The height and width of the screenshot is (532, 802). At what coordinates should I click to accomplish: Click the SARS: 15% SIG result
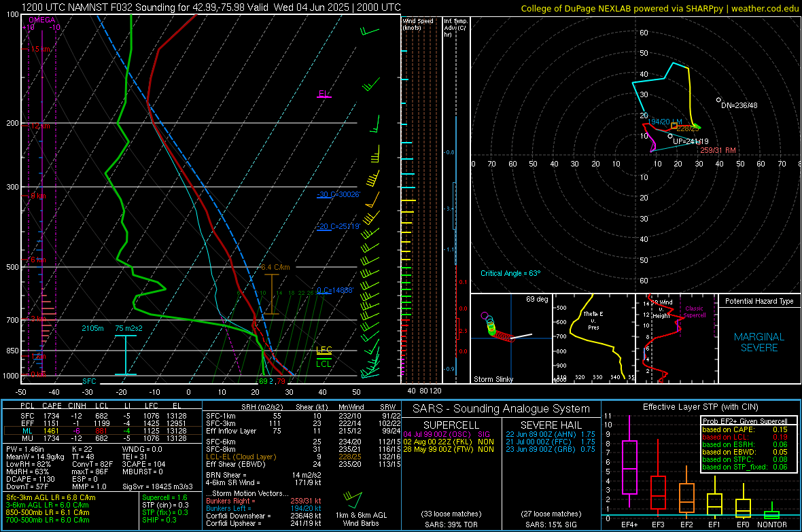pyautogui.click(x=551, y=525)
